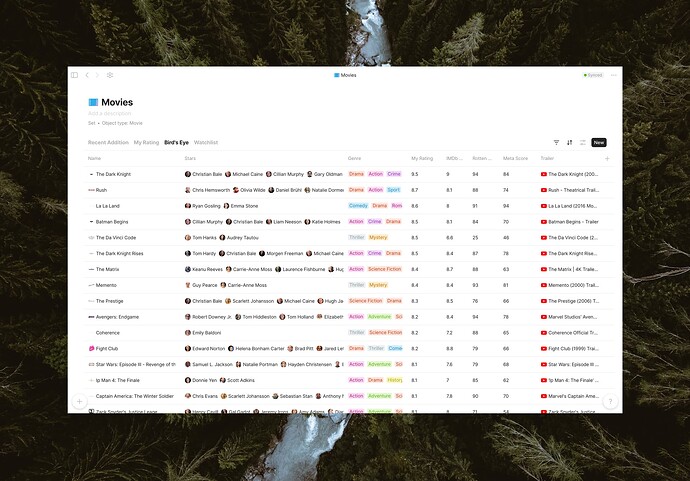690x481 pixels.
Task: Sort by the My Rating column header
Action: click(422, 158)
